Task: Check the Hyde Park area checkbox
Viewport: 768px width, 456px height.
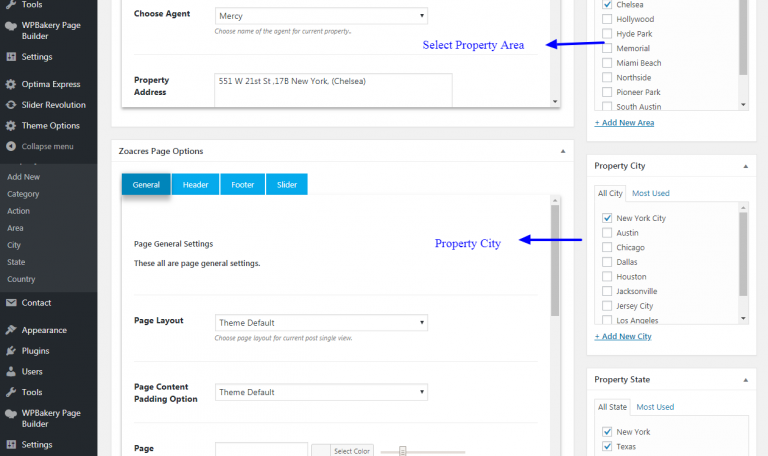Action: point(607,34)
